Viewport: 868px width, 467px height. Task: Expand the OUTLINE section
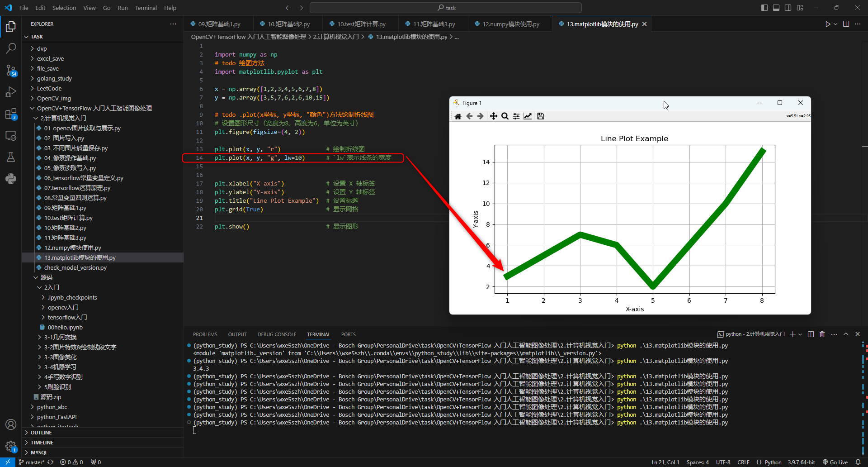coord(41,433)
